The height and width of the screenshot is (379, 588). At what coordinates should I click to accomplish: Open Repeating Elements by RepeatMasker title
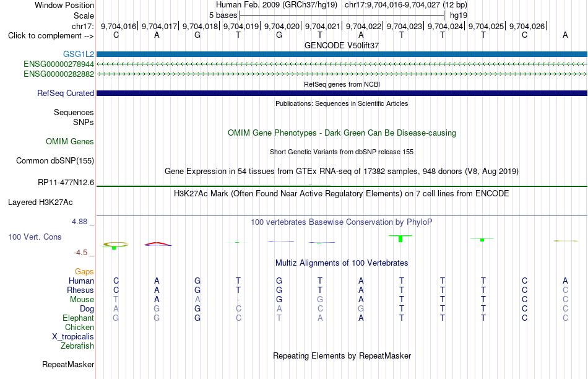pyautogui.click(x=342, y=355)
